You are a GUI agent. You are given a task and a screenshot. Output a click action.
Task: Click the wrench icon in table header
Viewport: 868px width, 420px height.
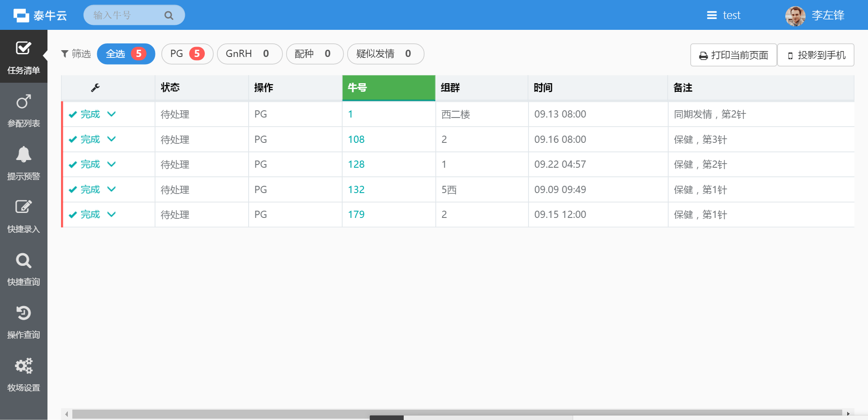click(x=95, y=88)
